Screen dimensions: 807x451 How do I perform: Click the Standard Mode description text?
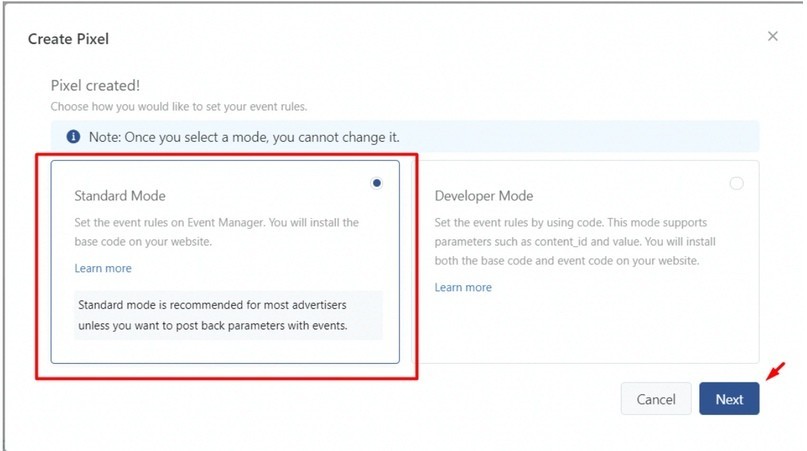[x=217, y=232]
